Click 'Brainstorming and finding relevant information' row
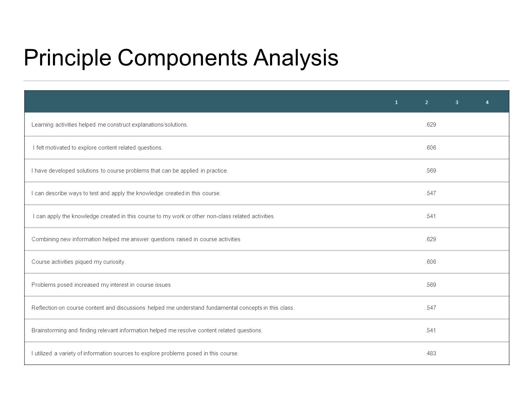 click(x=267, y=330)
